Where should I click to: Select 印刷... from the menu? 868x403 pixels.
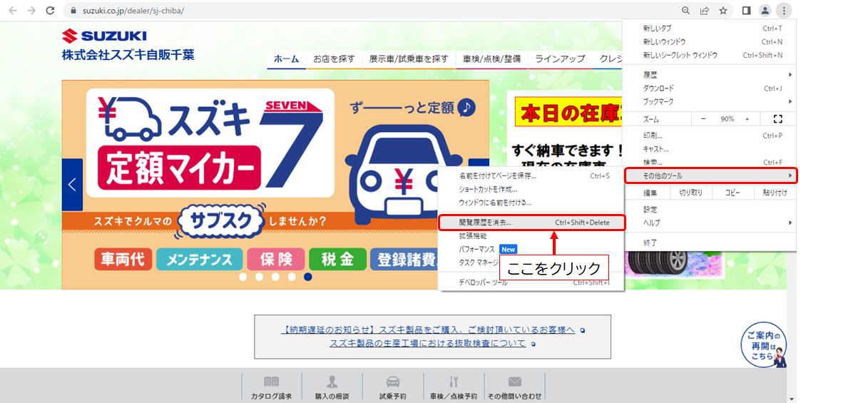tap(710, 136)
